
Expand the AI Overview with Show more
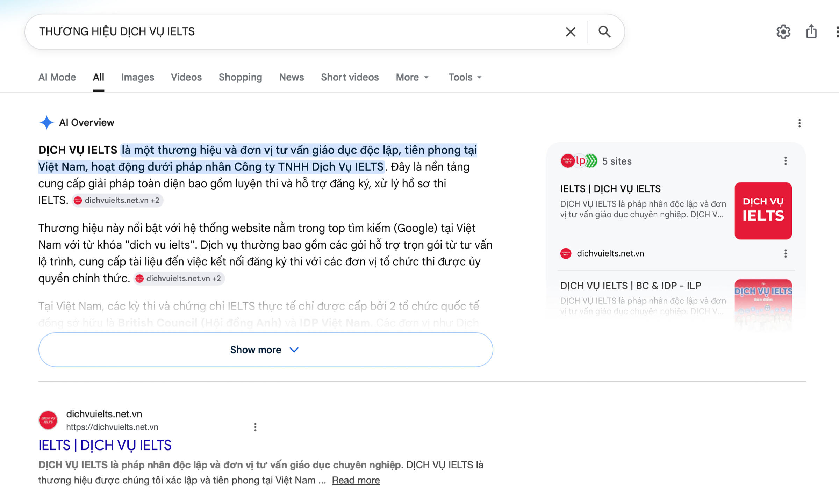266,350
